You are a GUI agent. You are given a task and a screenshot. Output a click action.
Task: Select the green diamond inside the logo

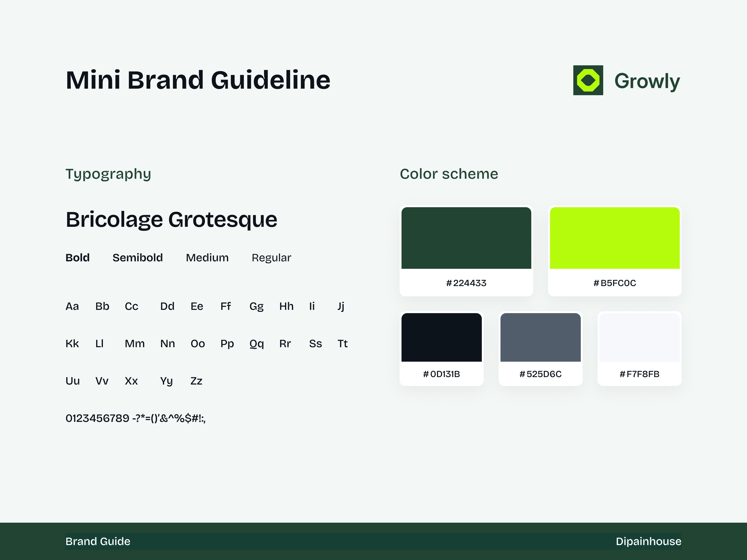tap(588, 80)
